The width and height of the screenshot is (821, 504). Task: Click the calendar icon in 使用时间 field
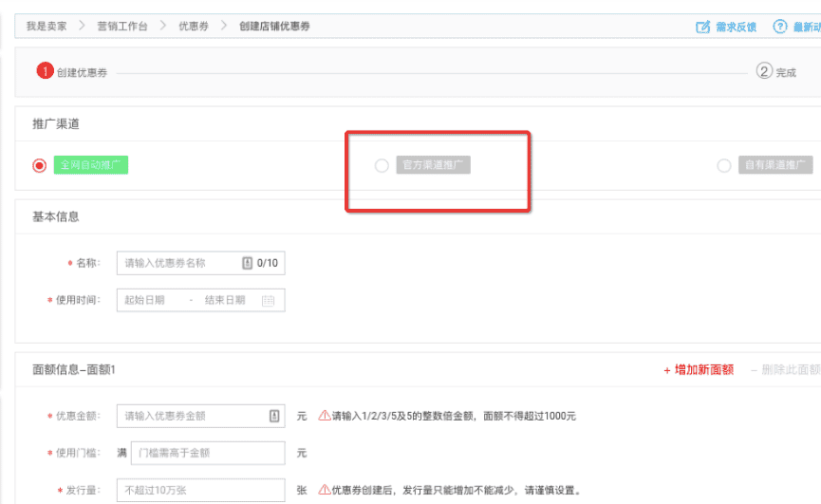(x=268, y=300)
